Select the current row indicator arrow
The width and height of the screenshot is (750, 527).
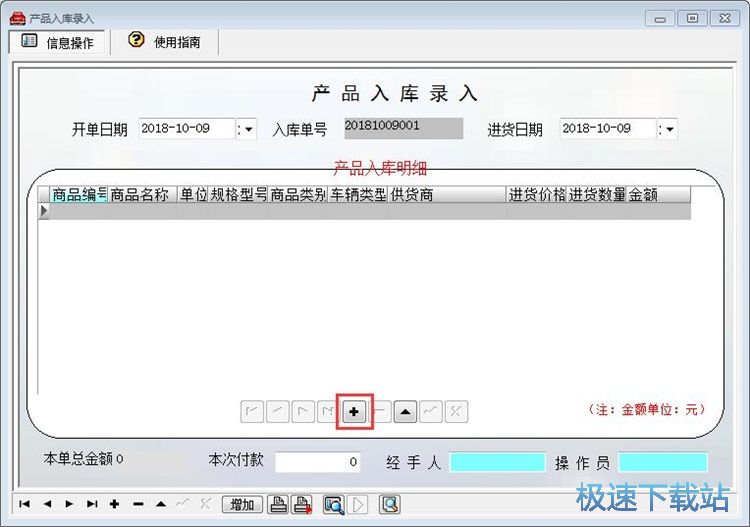(x=44, y=210)
